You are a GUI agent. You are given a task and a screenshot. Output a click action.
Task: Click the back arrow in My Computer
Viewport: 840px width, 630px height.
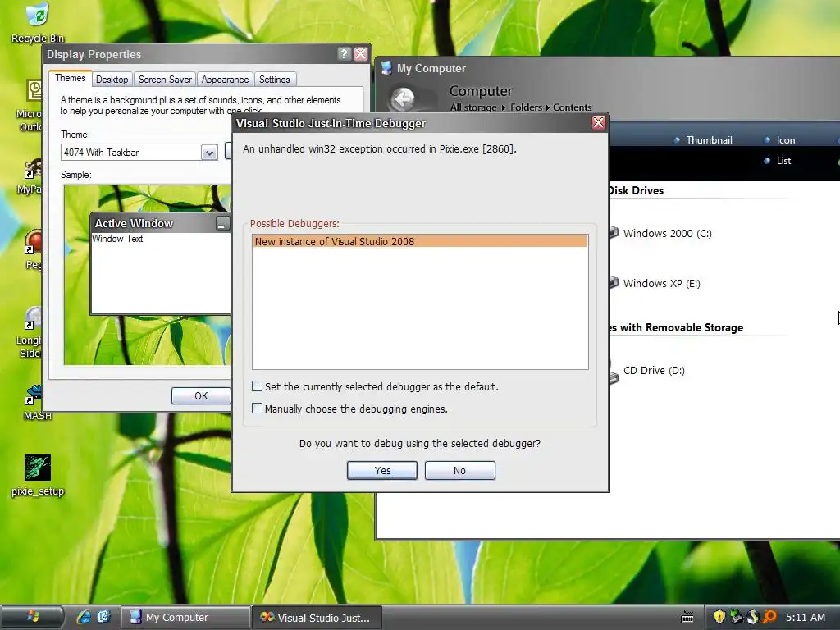click(x=403, y=98)
